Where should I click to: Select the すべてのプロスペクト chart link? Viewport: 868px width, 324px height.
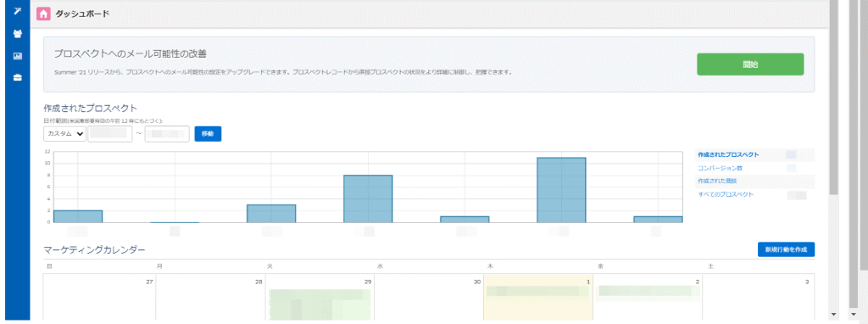pos(726,195)
